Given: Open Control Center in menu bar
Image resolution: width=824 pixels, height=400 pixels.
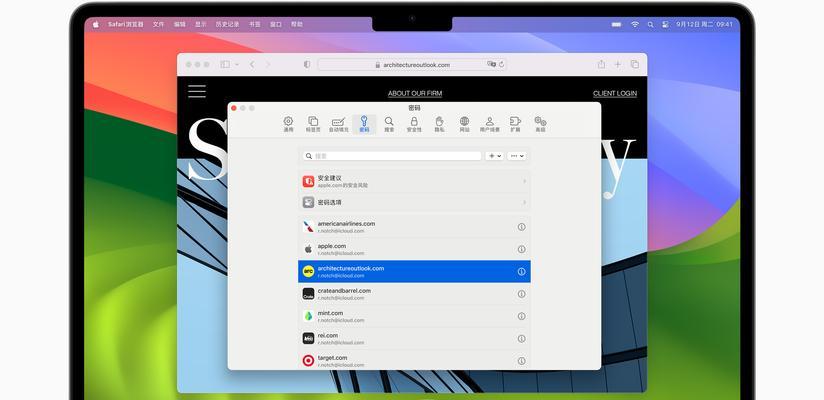Looking at the screenshot, I should point(665,24).
